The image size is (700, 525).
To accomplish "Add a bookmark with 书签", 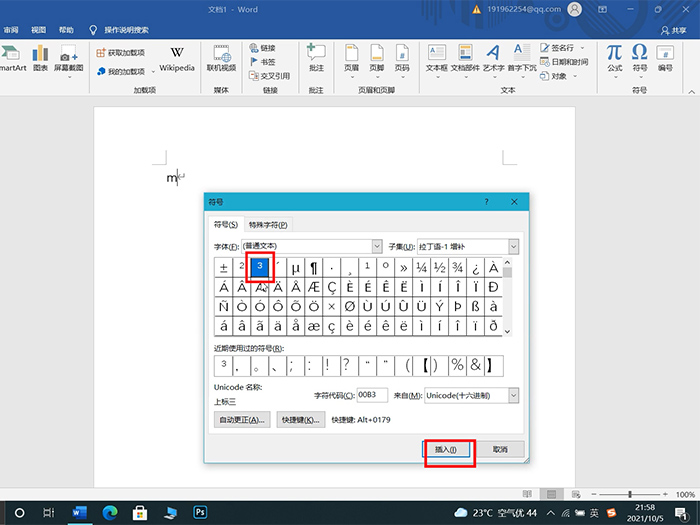I will (x=262, y=62).
